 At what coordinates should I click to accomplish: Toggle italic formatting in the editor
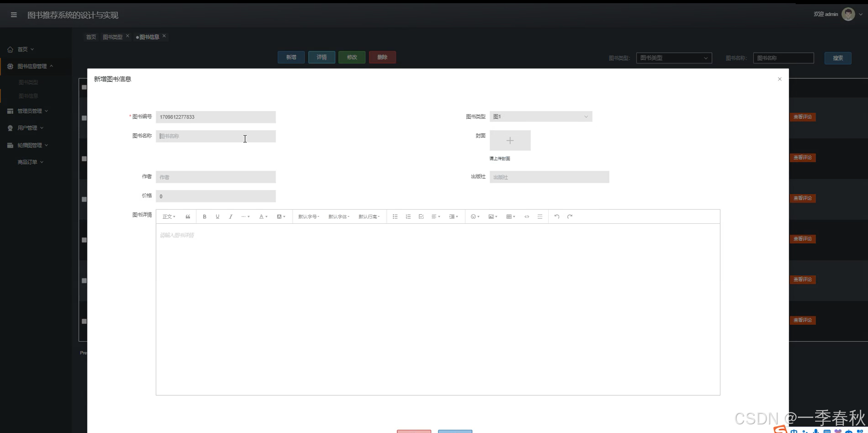tap(231, 216)
